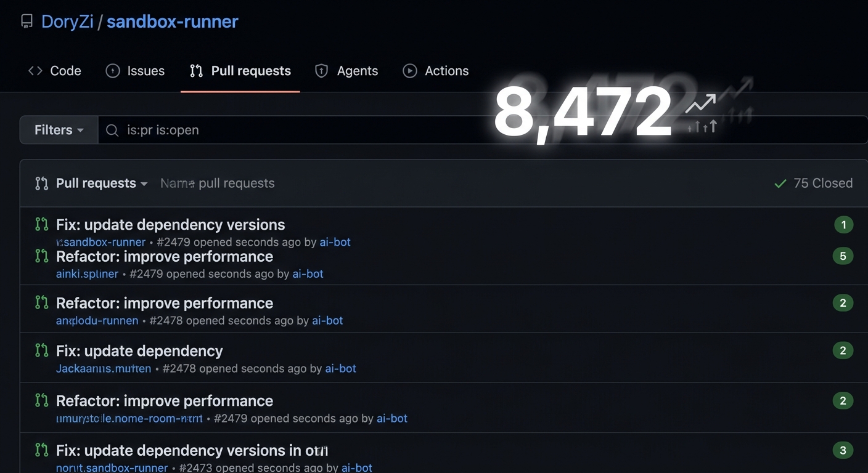Open ai-bot author in first #2479 sandbox-runner row

(335, 242)
